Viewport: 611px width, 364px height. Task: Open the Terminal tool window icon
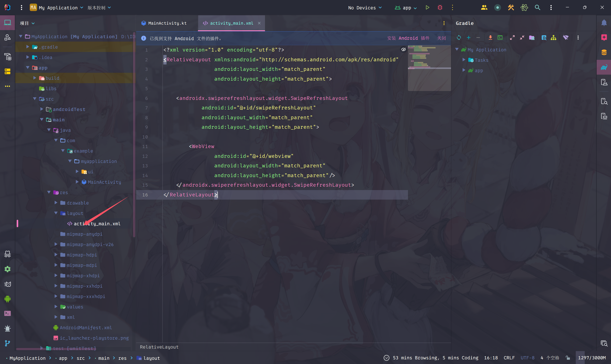point(7,313)
